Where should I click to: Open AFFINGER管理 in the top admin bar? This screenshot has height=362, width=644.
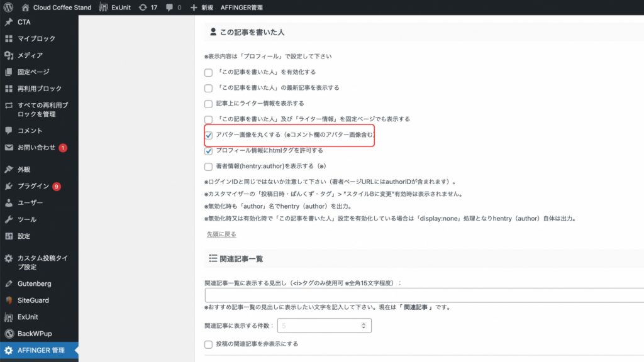point(242,8)
